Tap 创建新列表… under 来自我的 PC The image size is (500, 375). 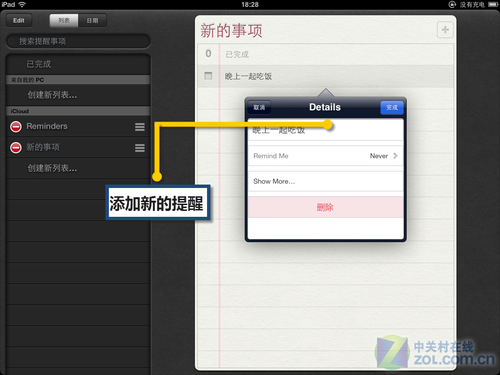[78, 95]
